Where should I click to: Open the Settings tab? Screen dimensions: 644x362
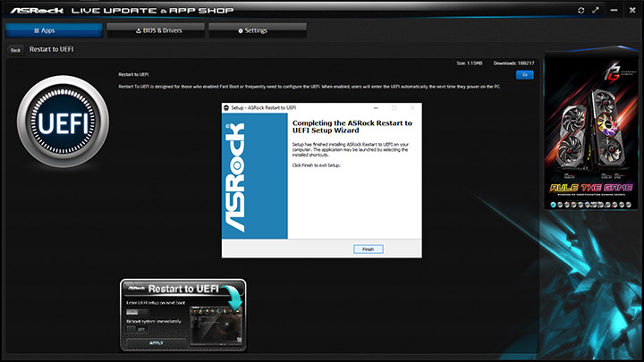coord(258,30)
